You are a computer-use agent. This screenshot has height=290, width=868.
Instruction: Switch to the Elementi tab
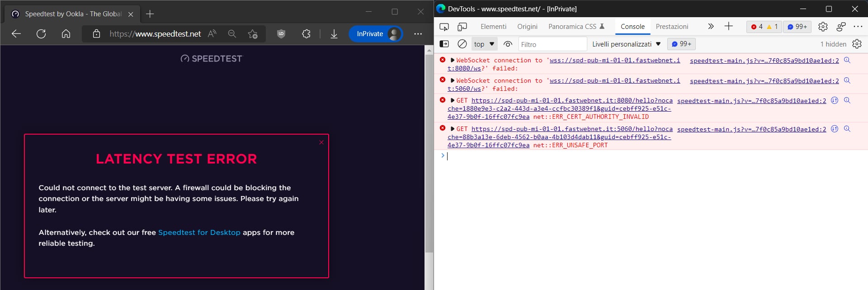click(493, 27)
